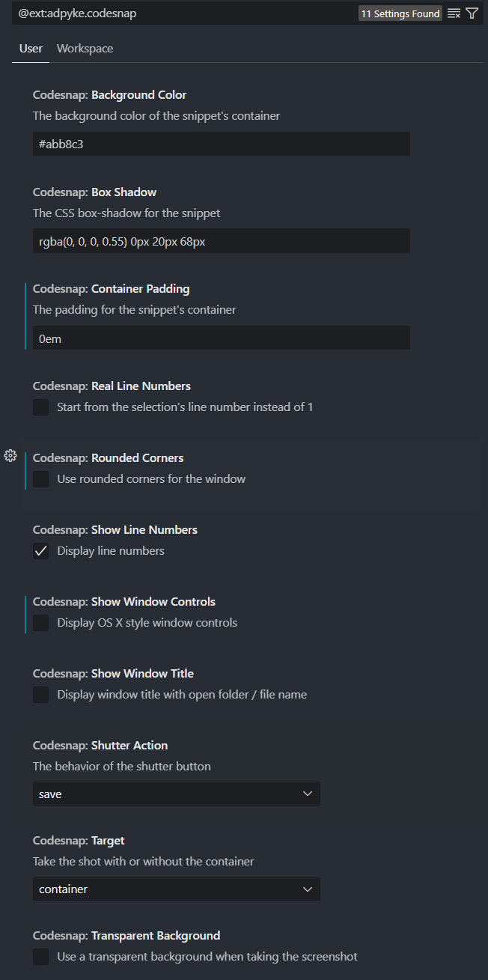
Task: Select the User settings tab
Action: tap(31, 49)
